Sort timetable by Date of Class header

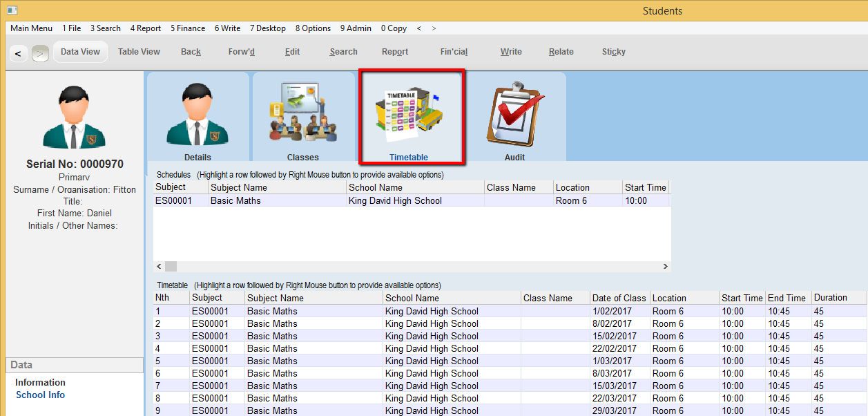[619, 298]
